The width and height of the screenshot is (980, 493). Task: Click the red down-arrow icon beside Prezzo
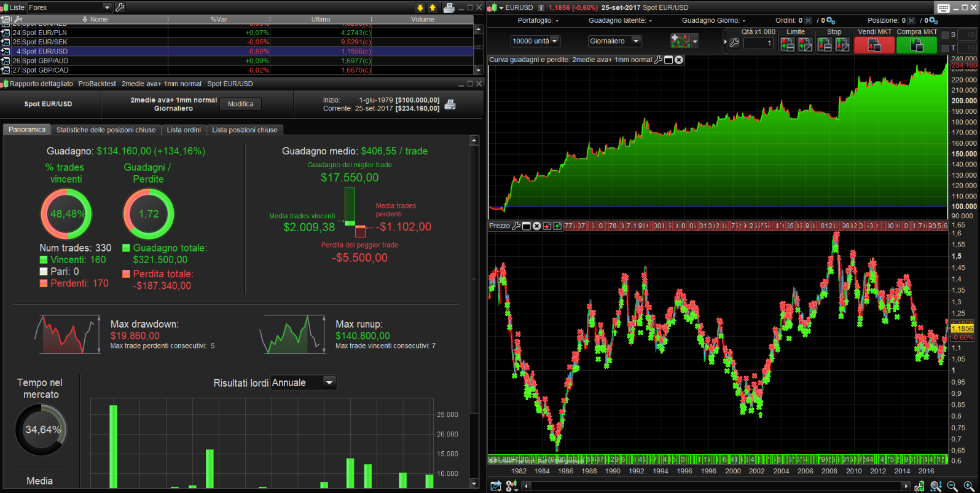547,226
